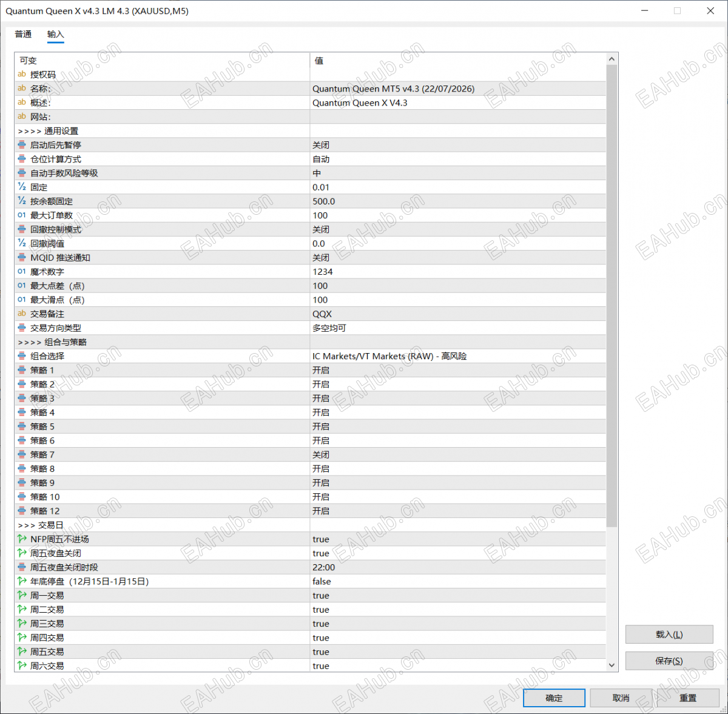The image size is (728, 714).
Task: Toggle 周五夜盘关闭 true value
Action: (457, 553)
